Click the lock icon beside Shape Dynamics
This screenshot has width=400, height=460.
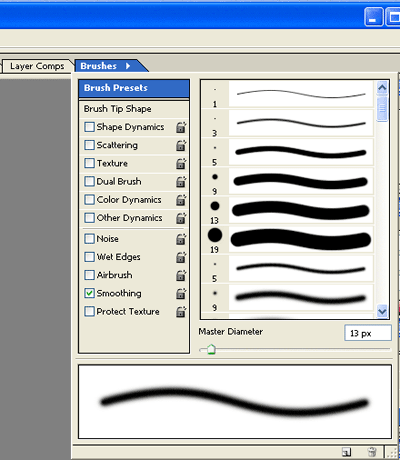[x=181, y=127]
